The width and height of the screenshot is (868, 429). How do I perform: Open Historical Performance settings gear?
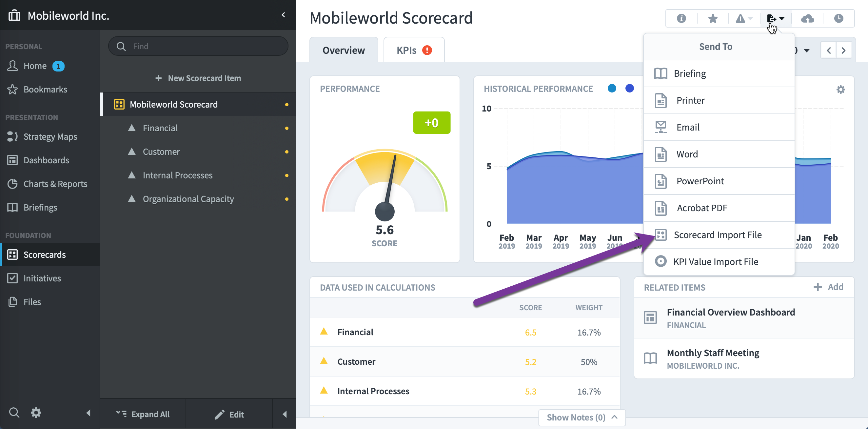coord(841,89)
